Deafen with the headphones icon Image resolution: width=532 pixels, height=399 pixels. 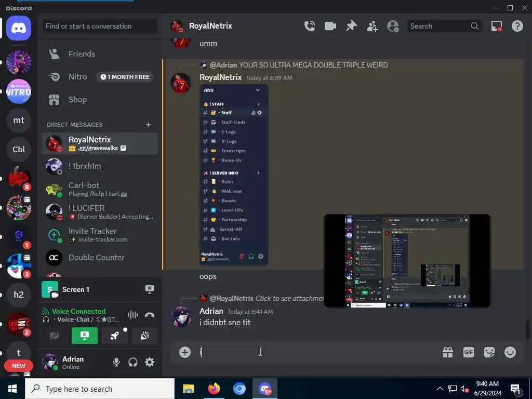pyautogui.click(x=133, y=362)
